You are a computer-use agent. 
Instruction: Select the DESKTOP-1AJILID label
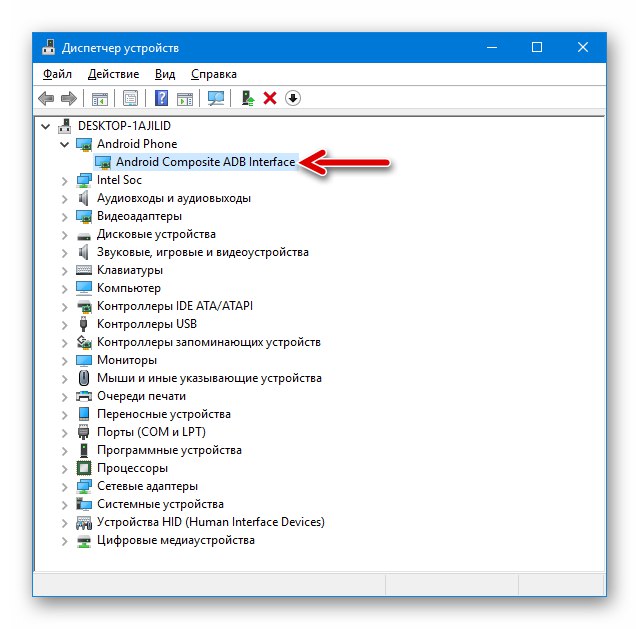[x=124, y=126]
